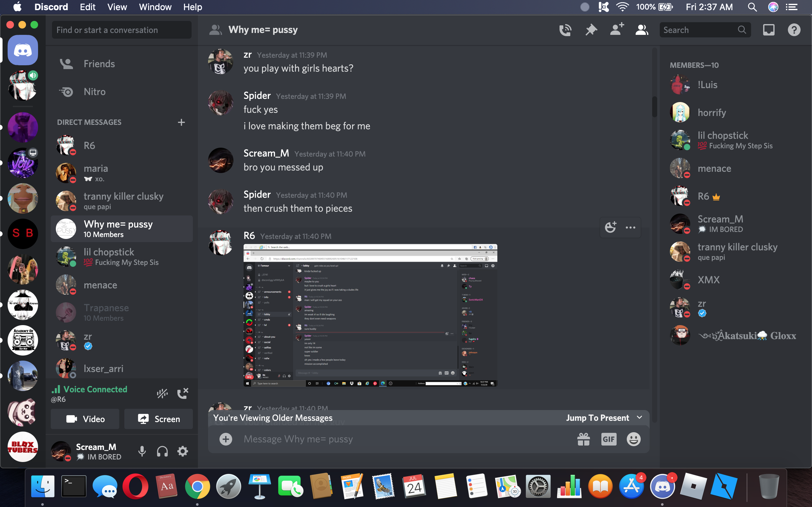Viewport: 812px width, 507px height.
Task: Click the emoji picker smiley icon
Action: [x=632, y=439]
